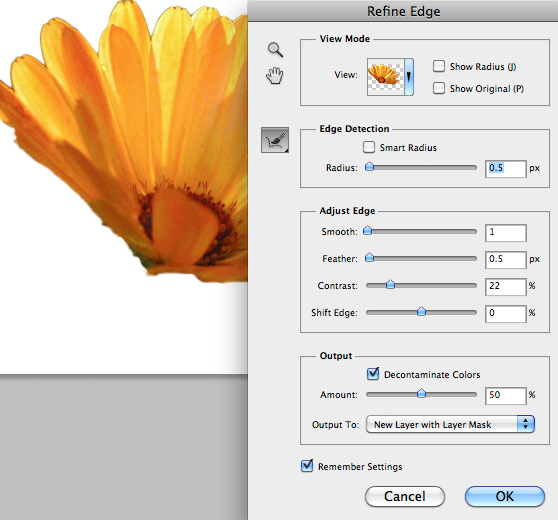Click the Amount slider handle
Viewport: 558px width, 522px height.
[x=421, y=394]
